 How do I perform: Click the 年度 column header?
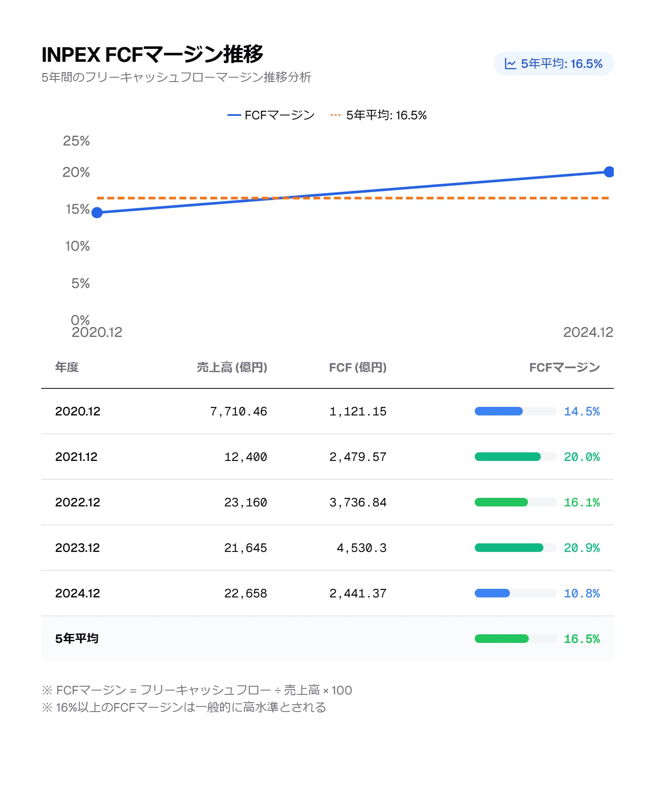click(67, 367)
